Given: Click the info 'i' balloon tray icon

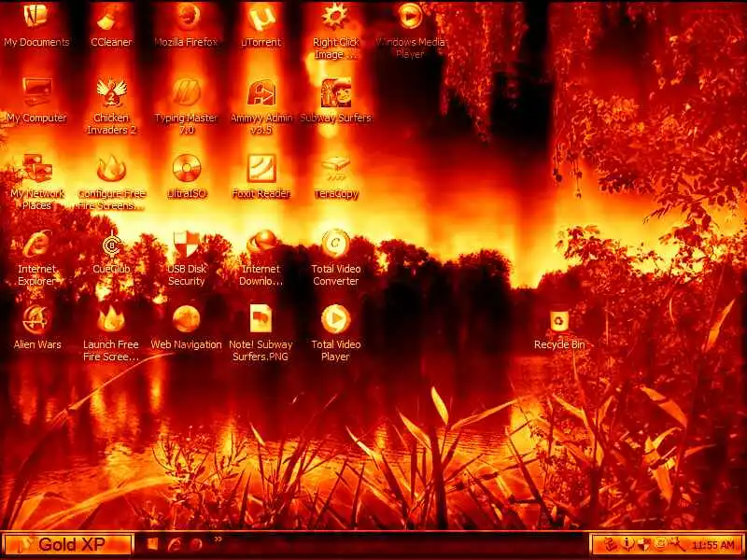Looking at the screenshot, I should (x=627, y=544).
